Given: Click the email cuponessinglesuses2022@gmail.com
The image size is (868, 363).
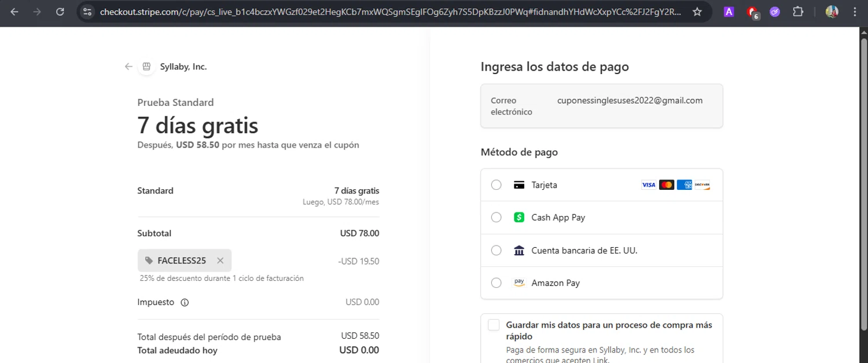Looking at the screenshot, I should (630, 100).
